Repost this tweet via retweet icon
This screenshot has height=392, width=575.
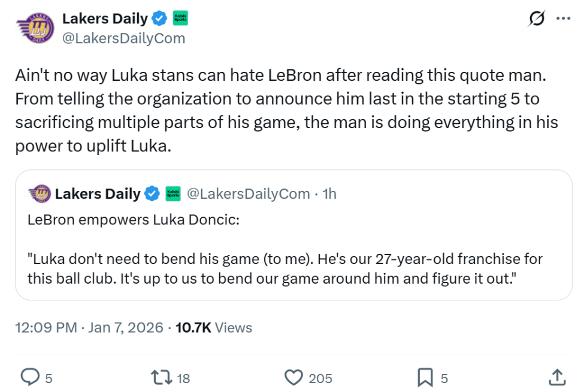[161, 377]
